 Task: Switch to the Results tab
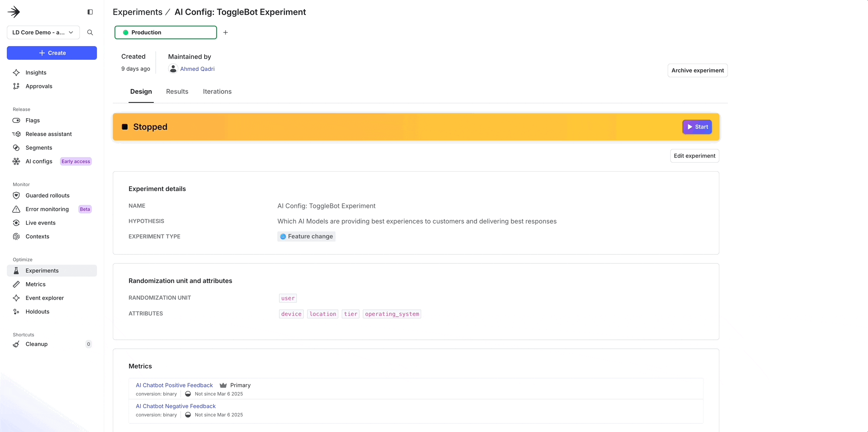point(177,91)
